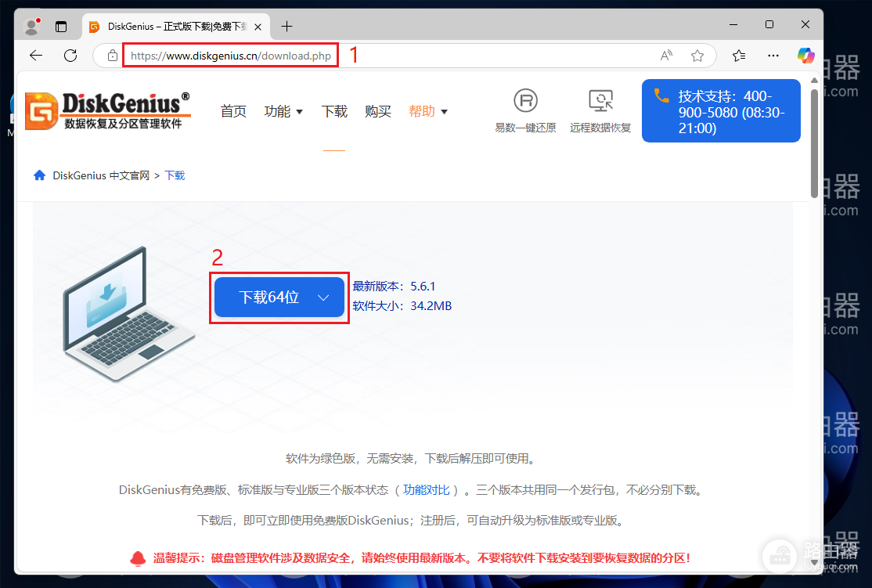Viewport: 872px width, 588px height.
Task: Click the 易数一键还原 icon
Action: coord(525,101)
